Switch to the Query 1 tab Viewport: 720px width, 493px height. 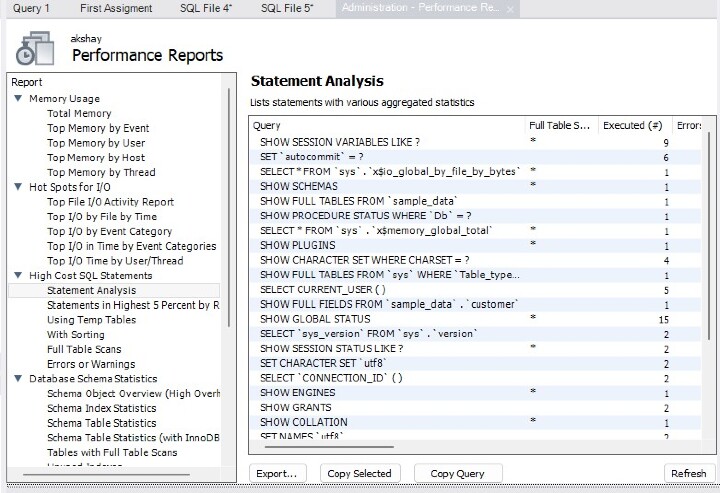pos(31,9)
